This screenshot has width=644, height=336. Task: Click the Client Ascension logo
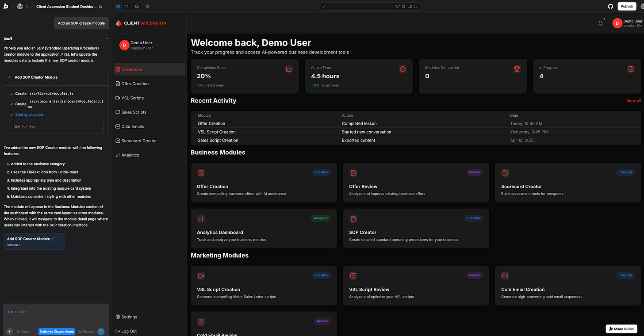pyautogui.click(x=141, y=23)
